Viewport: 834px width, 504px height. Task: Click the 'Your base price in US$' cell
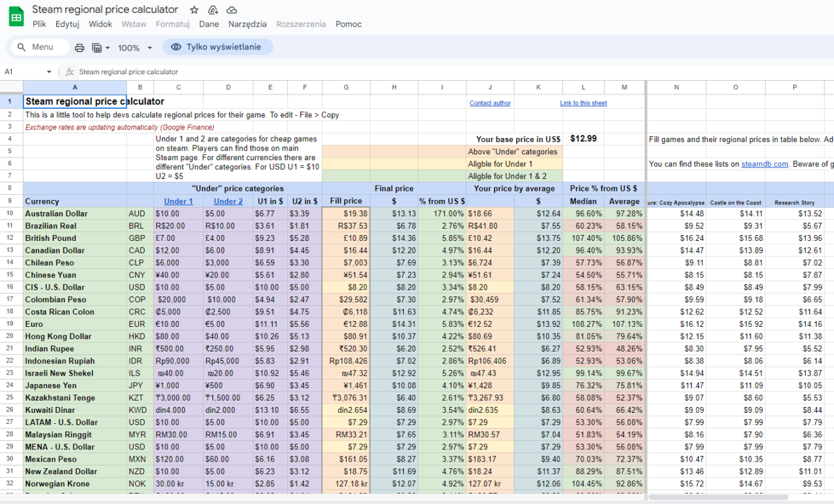(514, 139)
